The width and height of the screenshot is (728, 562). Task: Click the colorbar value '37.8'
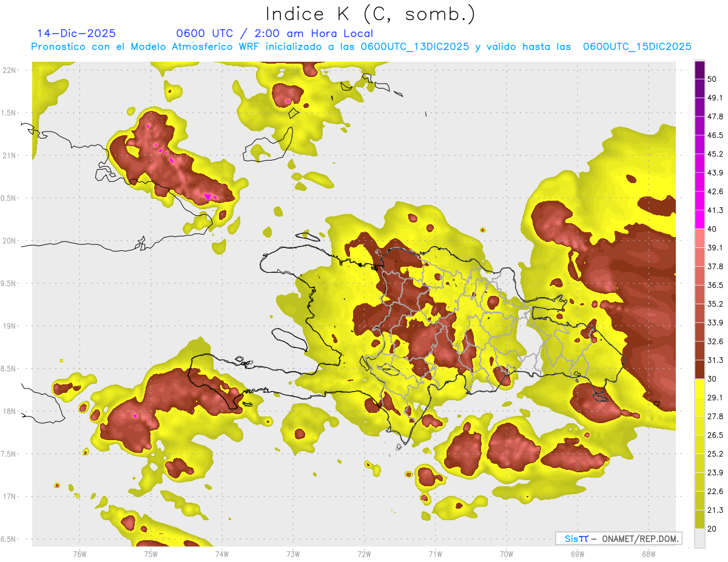point(715,266)
